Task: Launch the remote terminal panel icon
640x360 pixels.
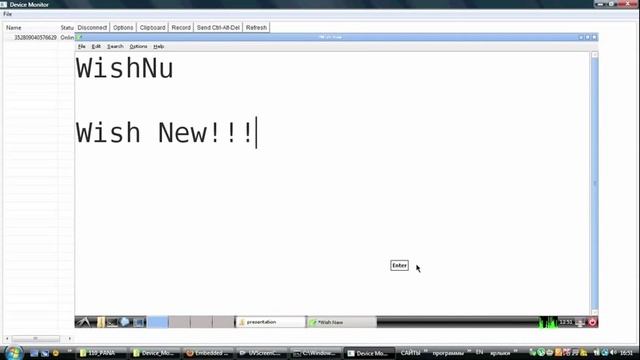Action: coord(112,322)
